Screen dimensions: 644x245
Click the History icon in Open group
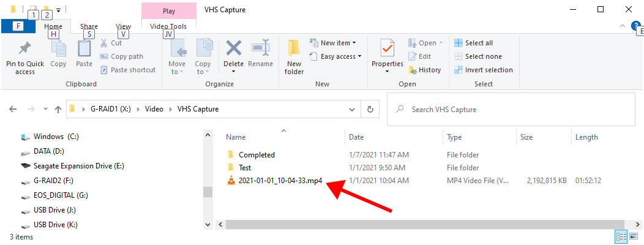click(425, 70)
